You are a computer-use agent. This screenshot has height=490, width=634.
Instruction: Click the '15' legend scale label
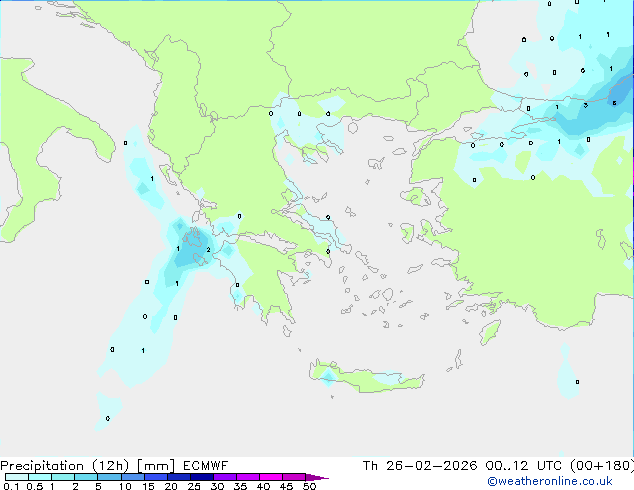[148, 486]
